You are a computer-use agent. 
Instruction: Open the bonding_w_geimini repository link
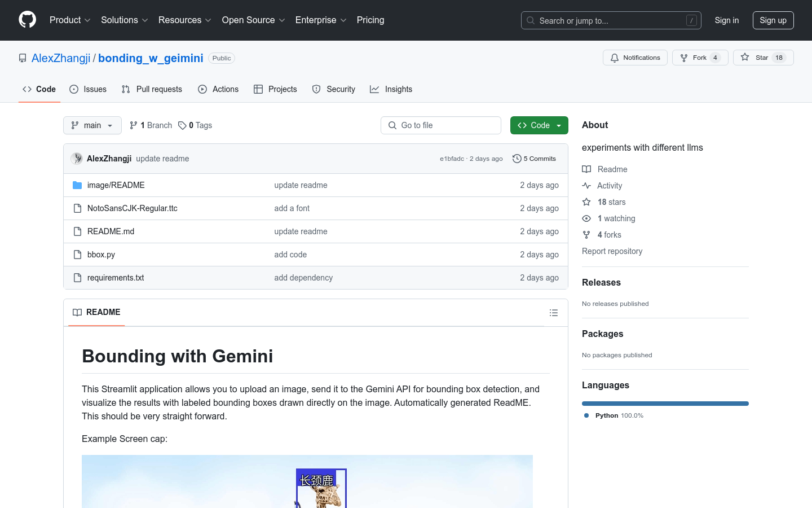coord(151,58)
